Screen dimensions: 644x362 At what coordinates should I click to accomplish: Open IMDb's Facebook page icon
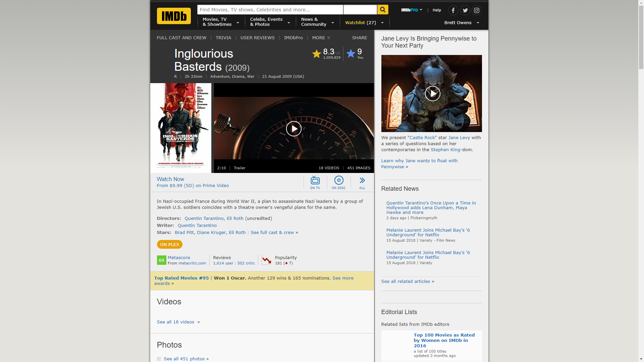453,10
